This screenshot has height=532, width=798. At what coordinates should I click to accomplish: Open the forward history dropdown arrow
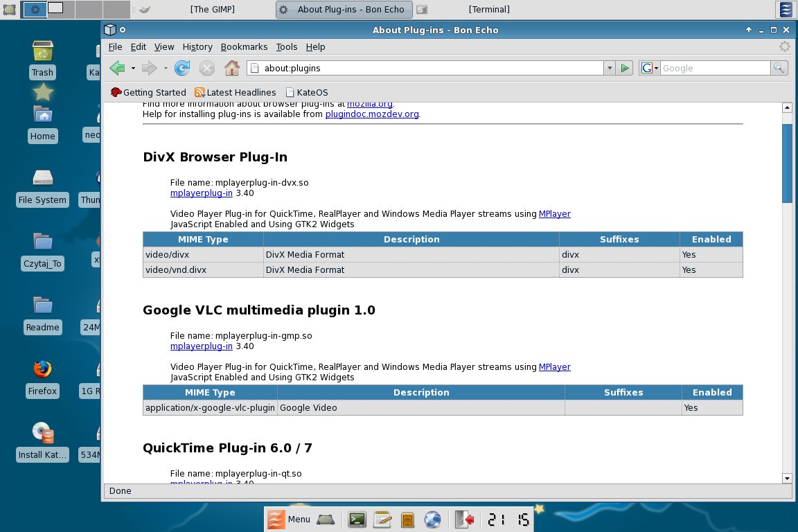[x=166, y=68]
